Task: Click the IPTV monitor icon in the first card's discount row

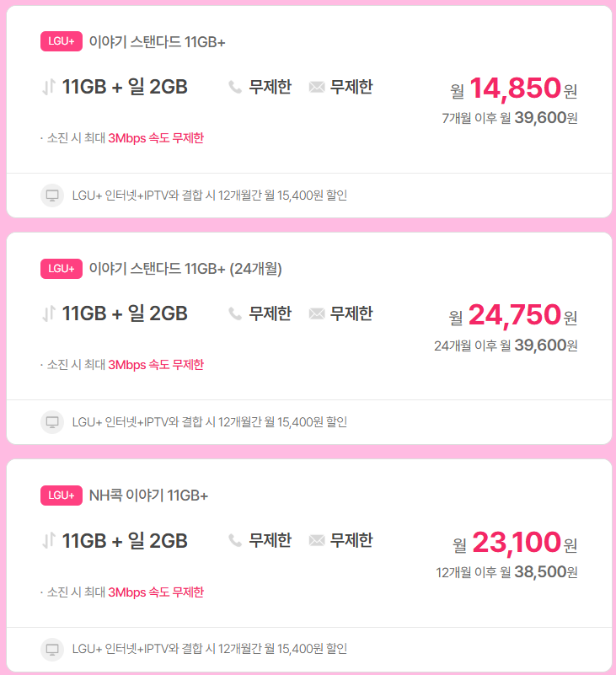Action: coord(54,195)
